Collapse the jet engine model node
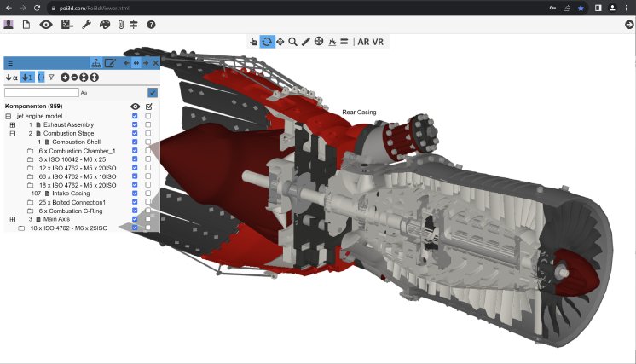Viewport: 636px width, 364px height. [9, 116]
